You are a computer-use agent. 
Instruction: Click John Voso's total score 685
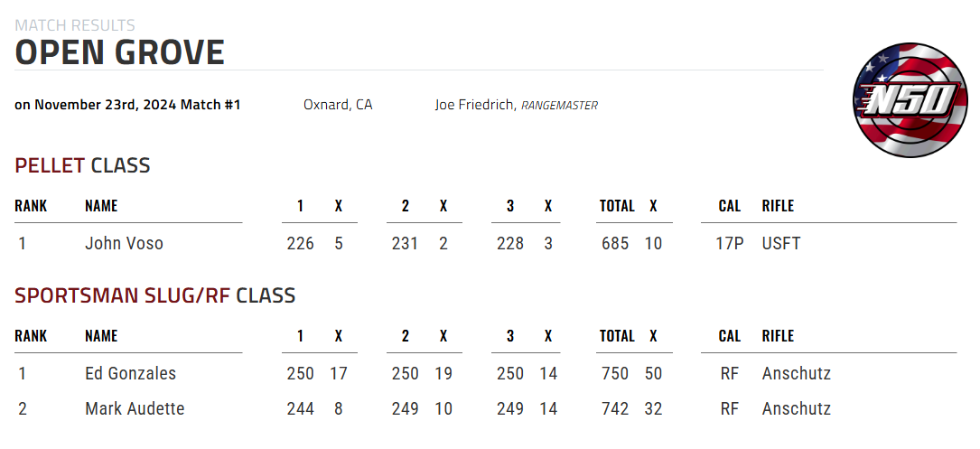coord(615,243)
